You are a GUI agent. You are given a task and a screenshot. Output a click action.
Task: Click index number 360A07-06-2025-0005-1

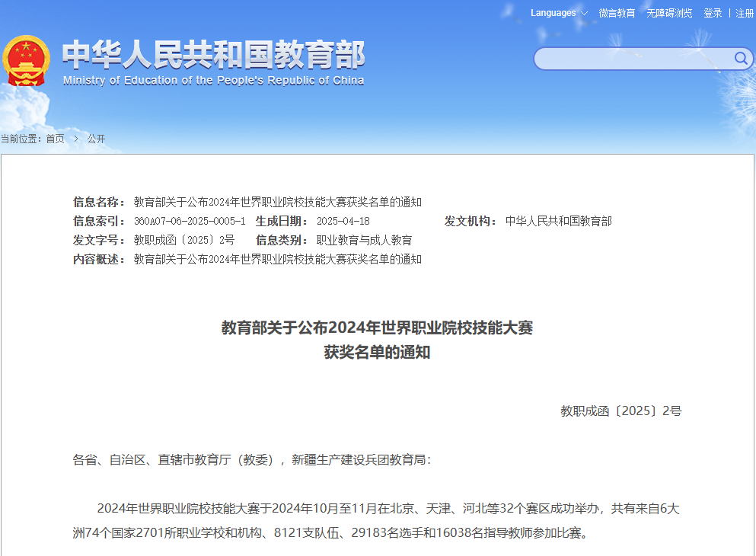point(190,222)
